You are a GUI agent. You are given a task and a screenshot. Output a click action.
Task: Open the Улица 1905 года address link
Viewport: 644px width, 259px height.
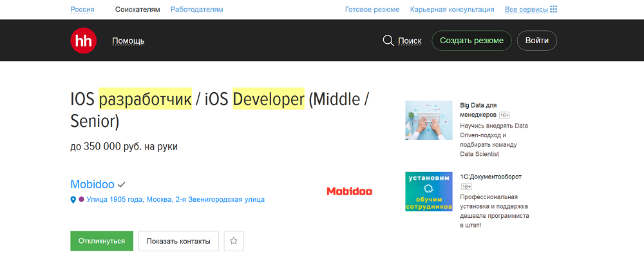175,199
